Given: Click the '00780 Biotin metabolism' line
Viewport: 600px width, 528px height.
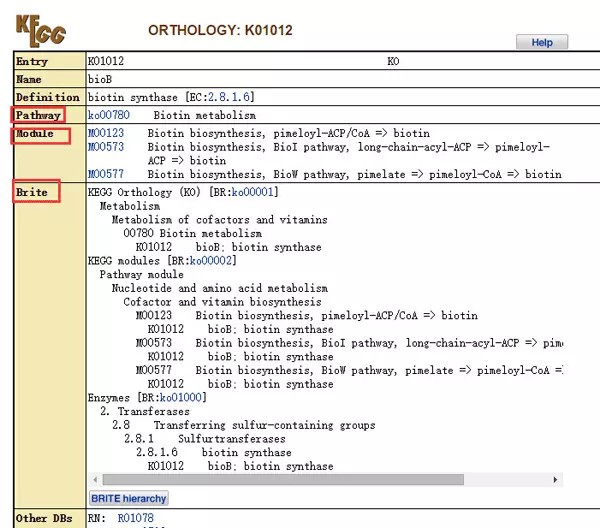Looking at the screenshot, I should click(193, 233).
